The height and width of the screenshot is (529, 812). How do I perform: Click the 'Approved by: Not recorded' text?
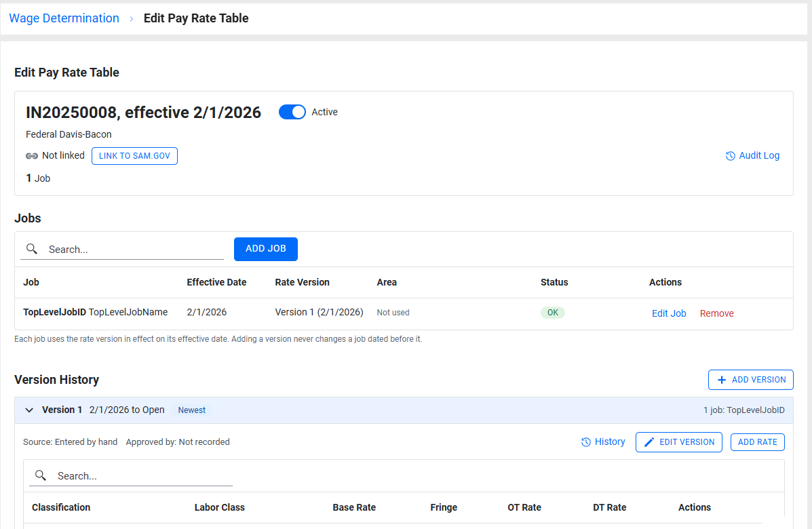(x=178, y=442)
